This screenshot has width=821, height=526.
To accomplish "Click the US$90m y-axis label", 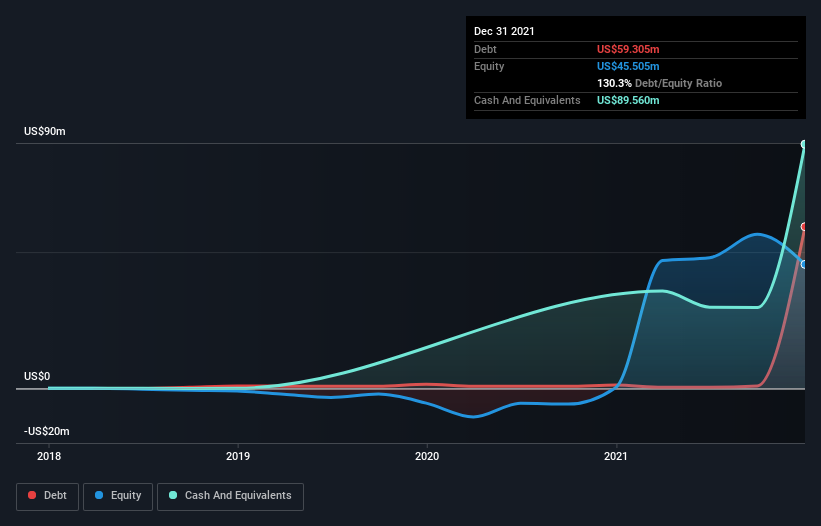I will [45, 131].
